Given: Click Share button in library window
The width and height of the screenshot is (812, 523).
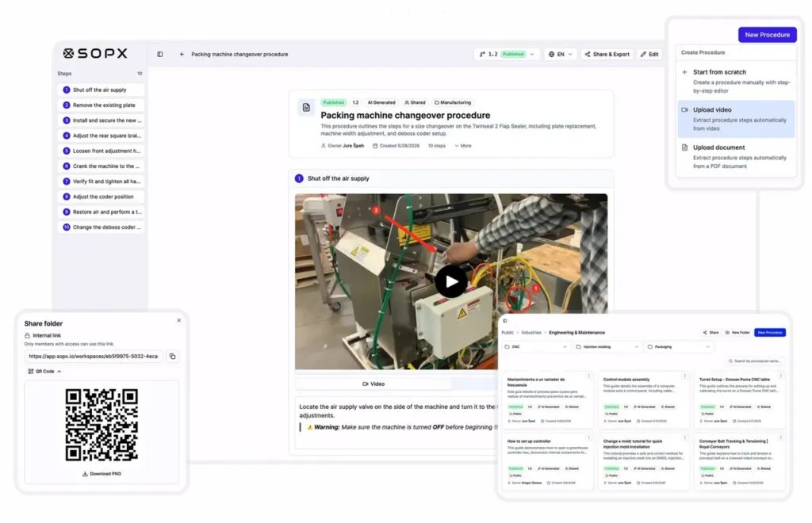Looking at the screenshot, I should [710, 333].
